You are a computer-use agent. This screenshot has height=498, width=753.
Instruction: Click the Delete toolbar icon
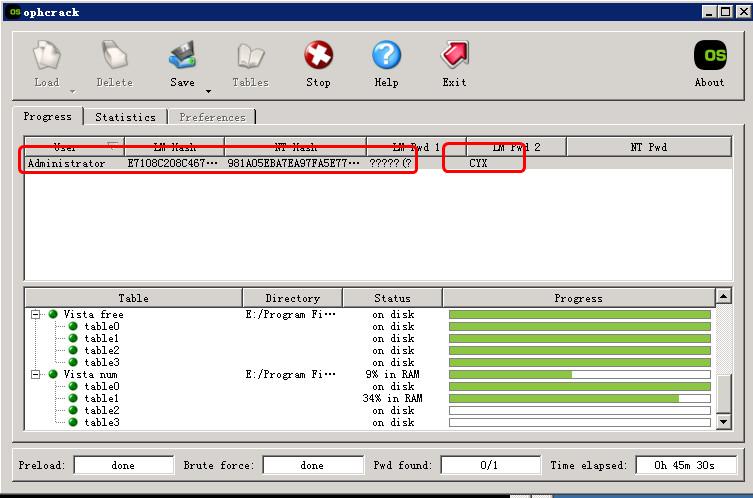pyautogui.click(x=115, y=55)
